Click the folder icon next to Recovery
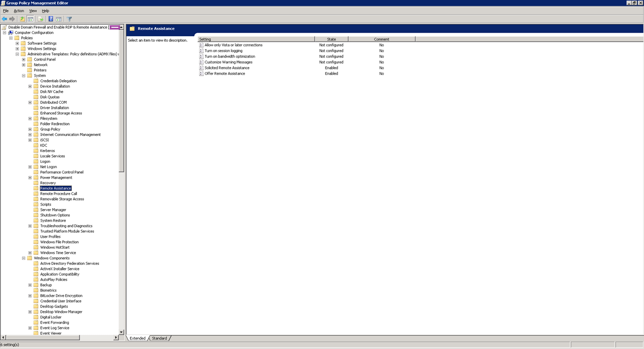This screenshot has height=349, width=644. point(36,183)
